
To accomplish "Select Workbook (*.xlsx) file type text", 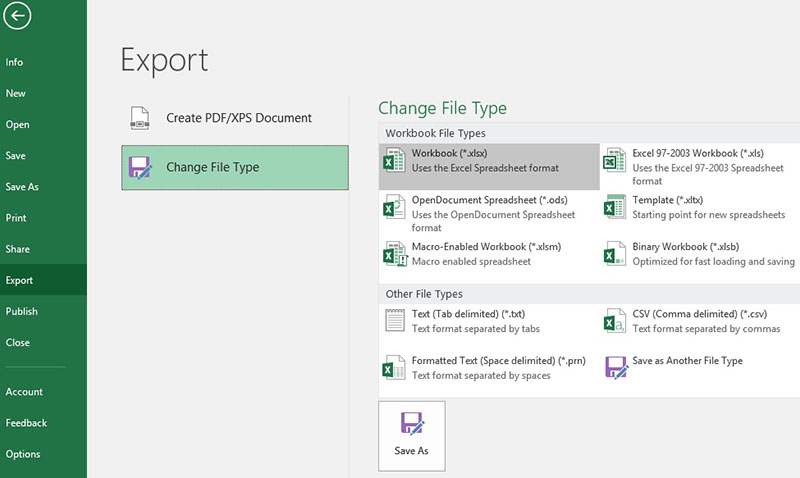I will tap(449, 153).
